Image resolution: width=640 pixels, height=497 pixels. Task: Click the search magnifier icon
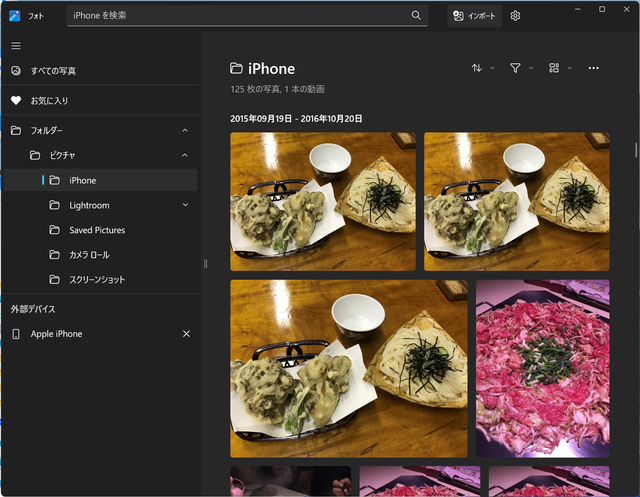coord(416,16)
